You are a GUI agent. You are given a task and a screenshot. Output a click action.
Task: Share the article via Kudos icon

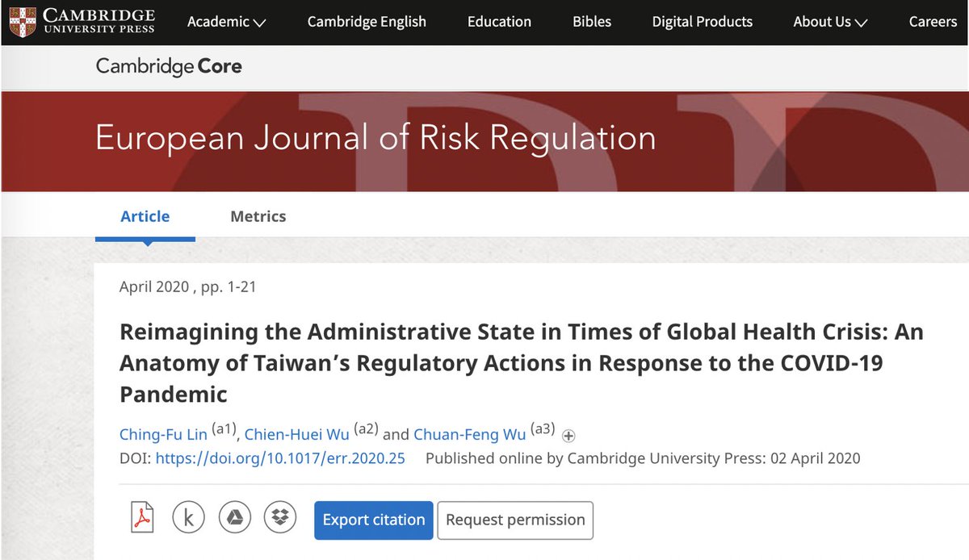[188, 517]
